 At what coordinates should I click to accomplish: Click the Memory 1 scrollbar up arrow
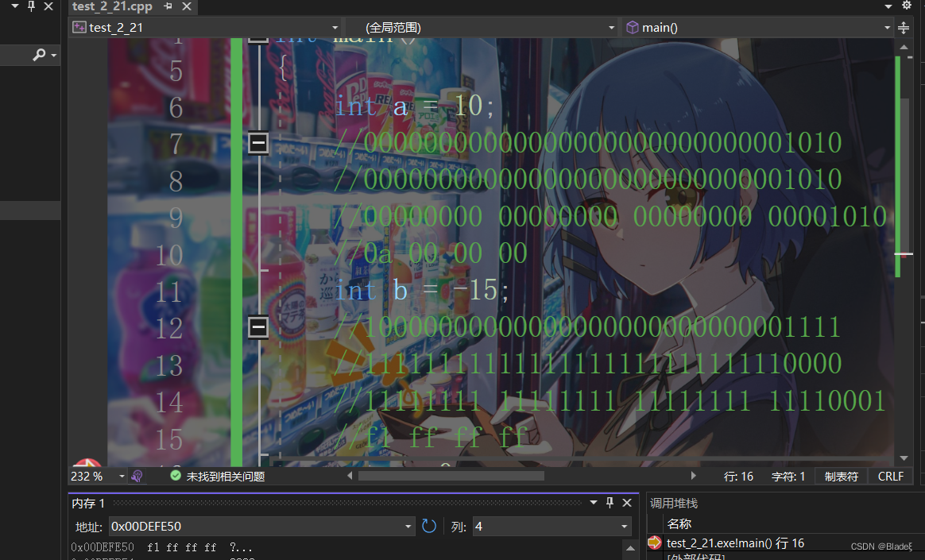tap(630, 548)
